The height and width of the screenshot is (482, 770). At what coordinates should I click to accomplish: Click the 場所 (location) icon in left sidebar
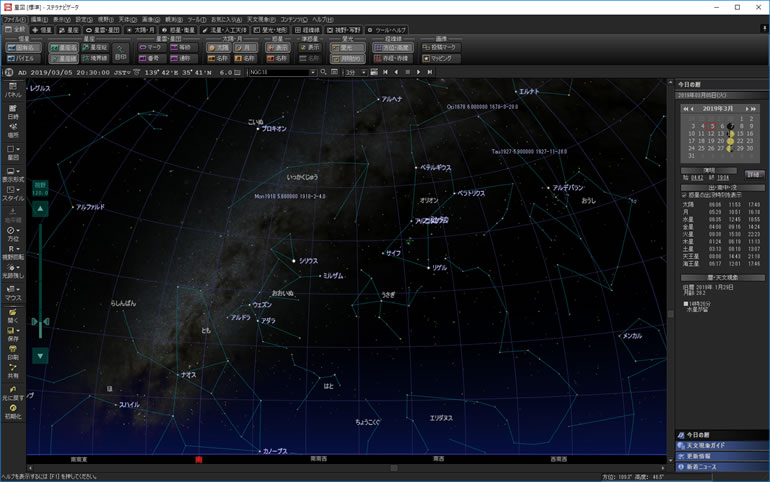(13, 129)
